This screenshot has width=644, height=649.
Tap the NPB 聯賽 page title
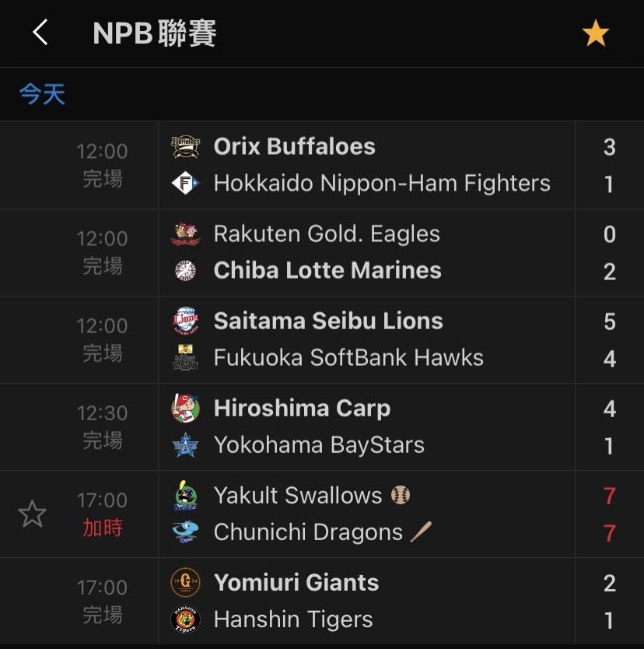point(154,33)
